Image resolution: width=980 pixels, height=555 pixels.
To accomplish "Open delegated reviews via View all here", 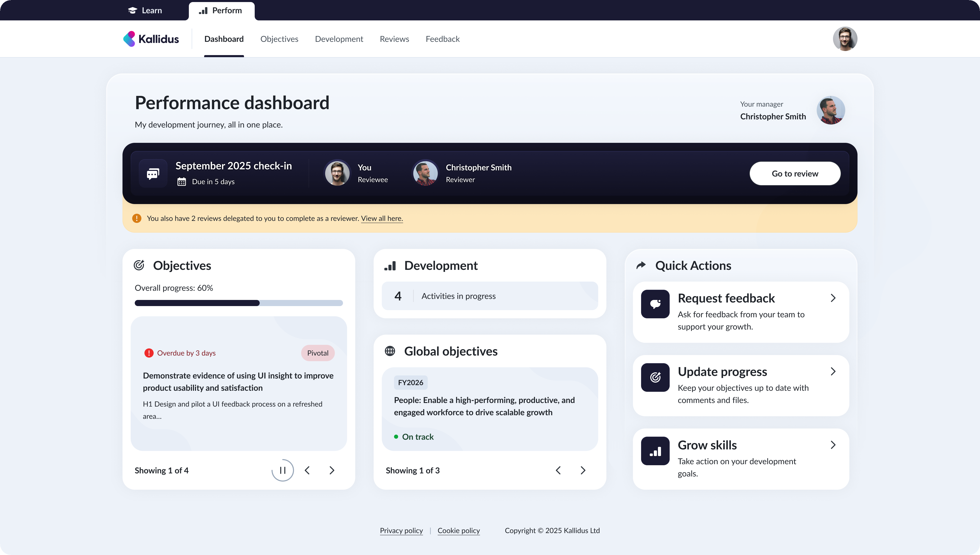I will [382, 218].
